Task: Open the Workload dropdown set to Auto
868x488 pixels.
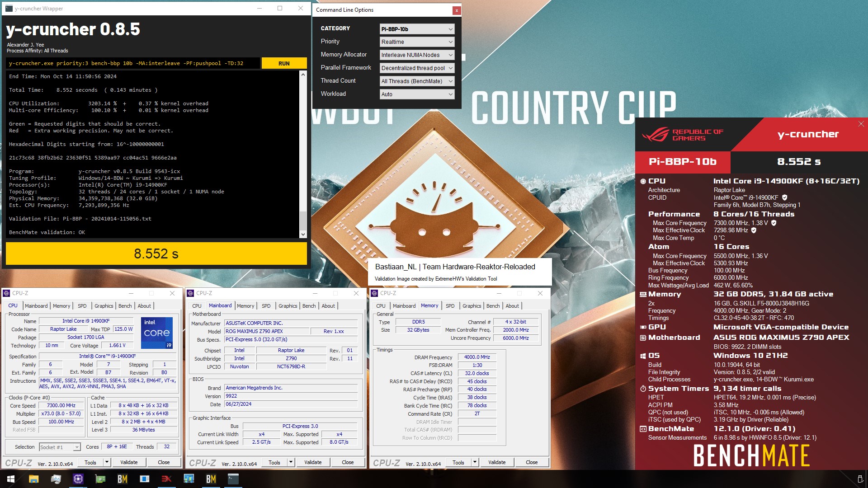Action: pyautogui.click(x=417, y=94)
